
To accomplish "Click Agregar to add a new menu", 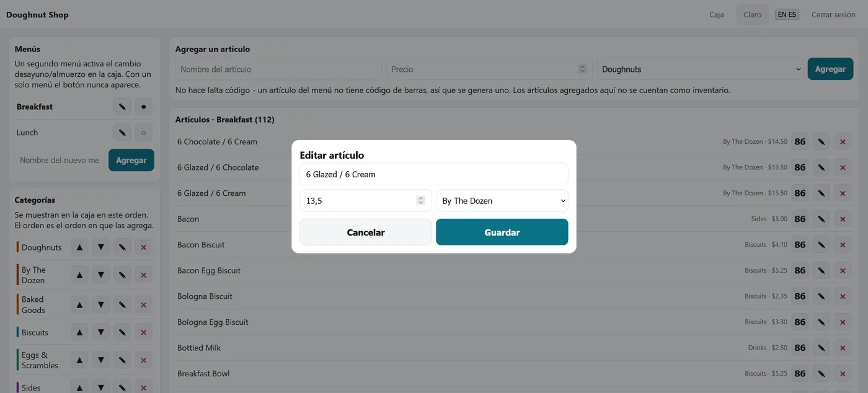I will [x=131, y=160].
